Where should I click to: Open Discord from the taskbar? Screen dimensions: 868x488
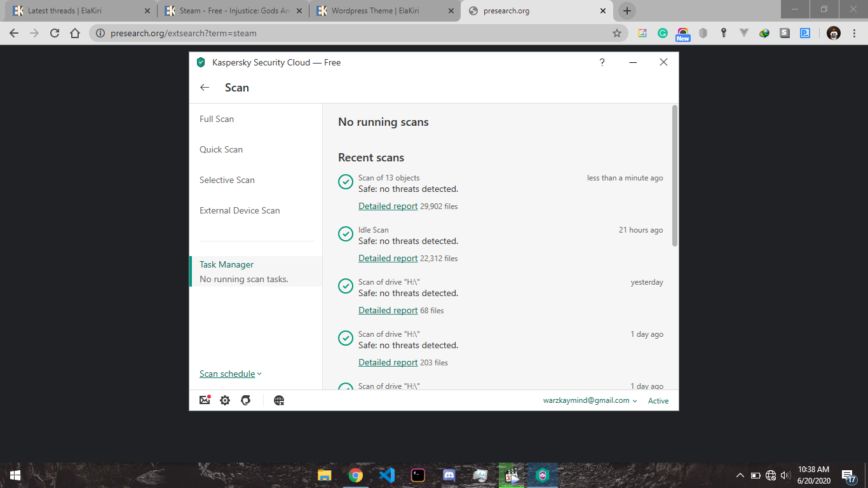pos(449,475)
